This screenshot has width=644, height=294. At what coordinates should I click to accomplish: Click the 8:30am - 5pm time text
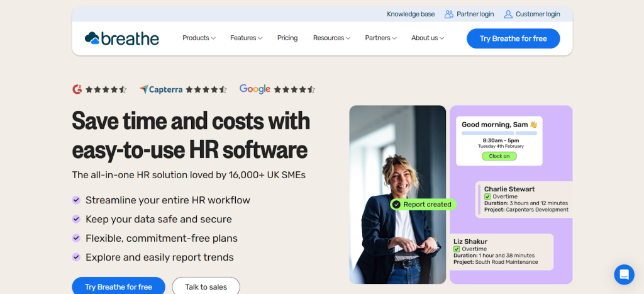click(x=501, y=140)
